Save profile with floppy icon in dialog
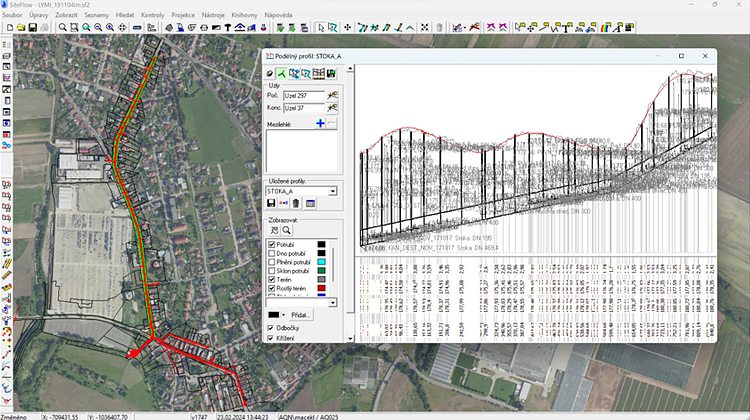This screenshot has height=420, width=750. coord(271,203)
